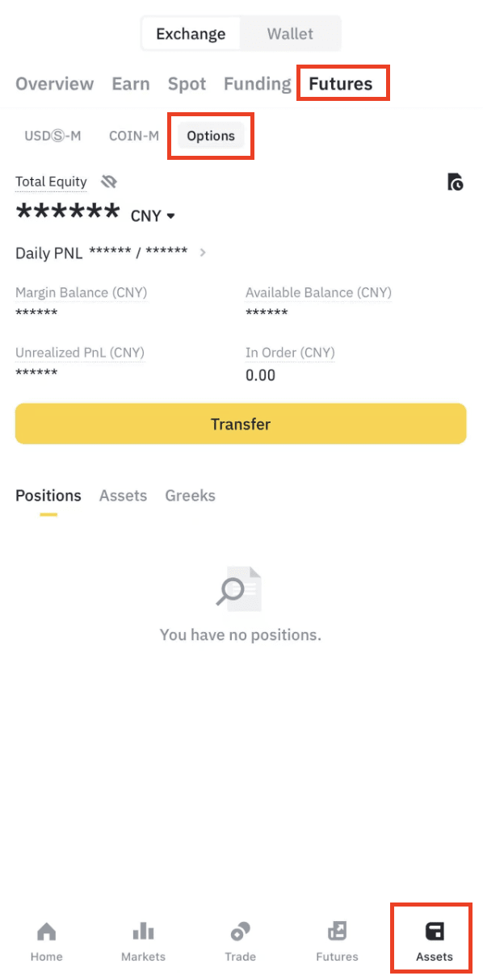Open transaction history clock icon
The height and width of the screenshot is (980, 483).
(x=456, y=182)
